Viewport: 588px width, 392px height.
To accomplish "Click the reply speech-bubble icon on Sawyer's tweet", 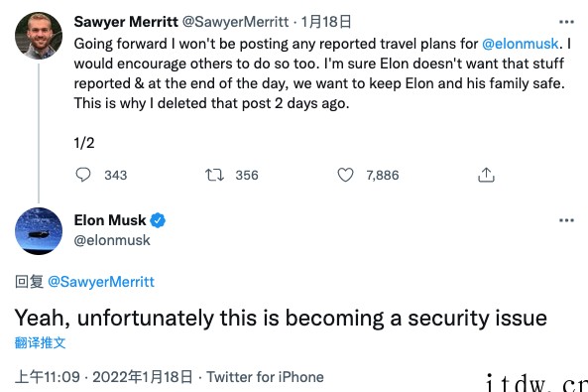I will click(x=83, y=175).
